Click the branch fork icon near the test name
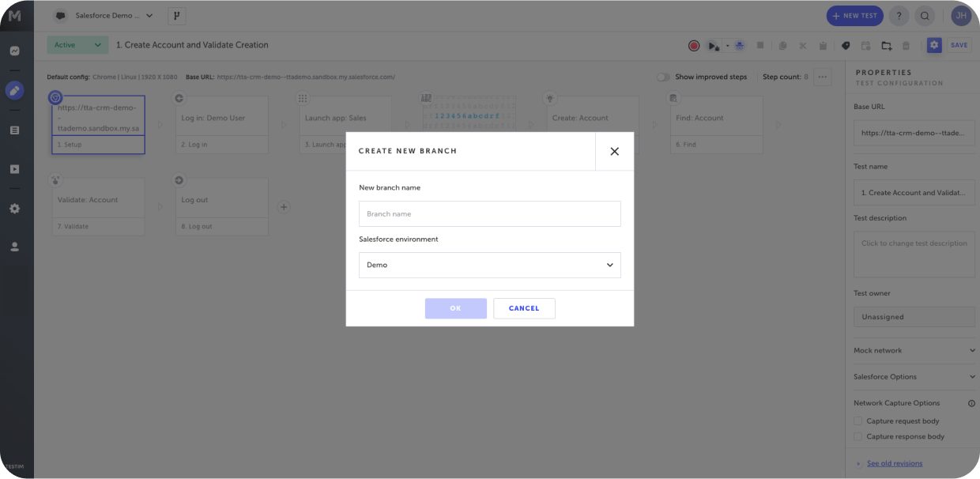The width and height of the screenshot is (980, 479). (x=176, y=15)
